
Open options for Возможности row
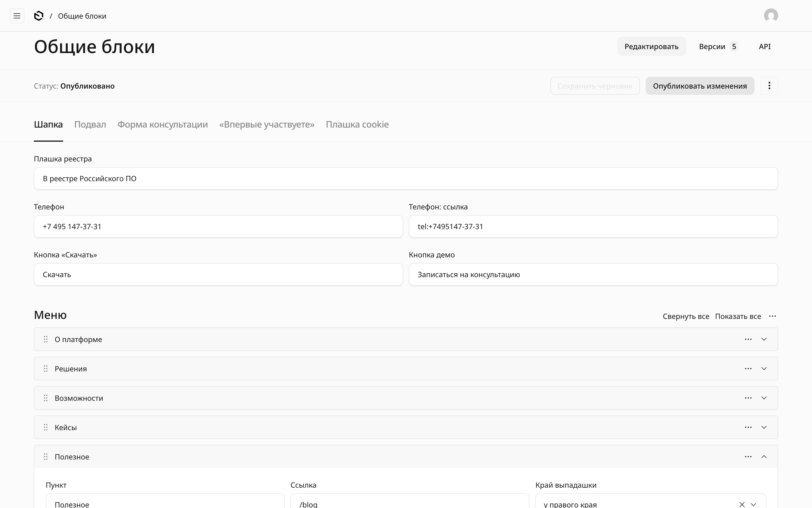coord(748,398)
